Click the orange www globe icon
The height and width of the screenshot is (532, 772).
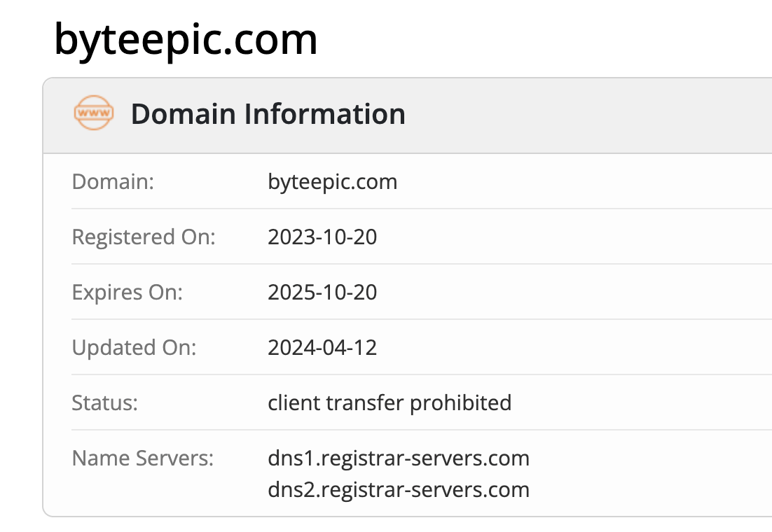pyautogui.click(x=93, y=113)
